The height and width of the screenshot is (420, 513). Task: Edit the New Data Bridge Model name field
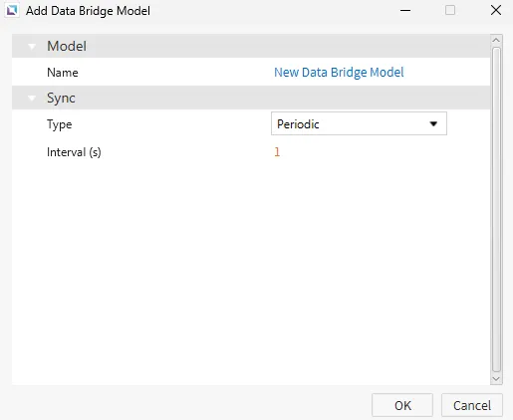339,72
